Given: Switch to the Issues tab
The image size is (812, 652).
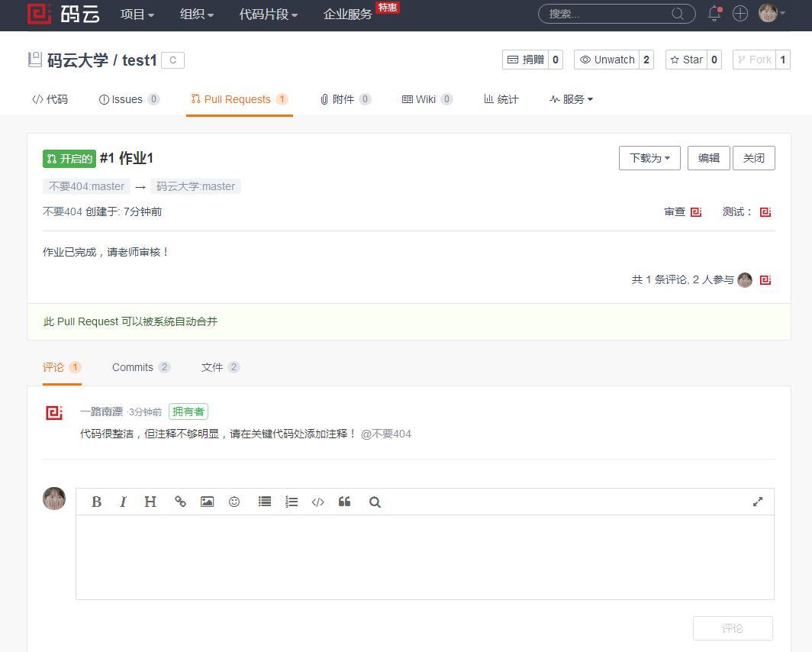Looking at the screenshot, I should 129,99.
